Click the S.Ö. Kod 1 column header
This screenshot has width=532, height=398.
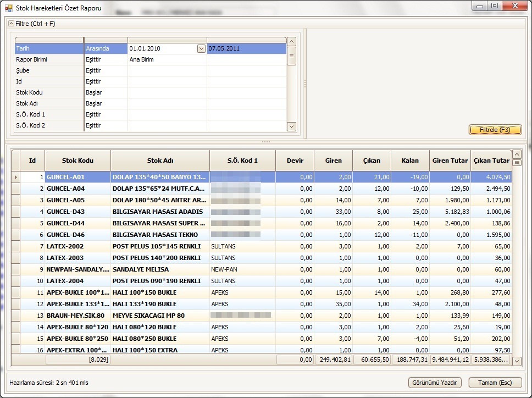242,161
